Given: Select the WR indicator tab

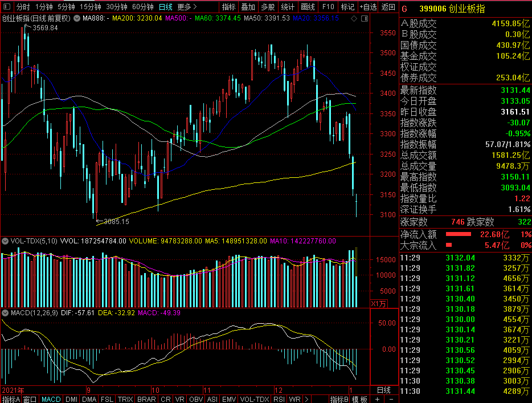Looking at the screenshot, I should click(294, 399).
